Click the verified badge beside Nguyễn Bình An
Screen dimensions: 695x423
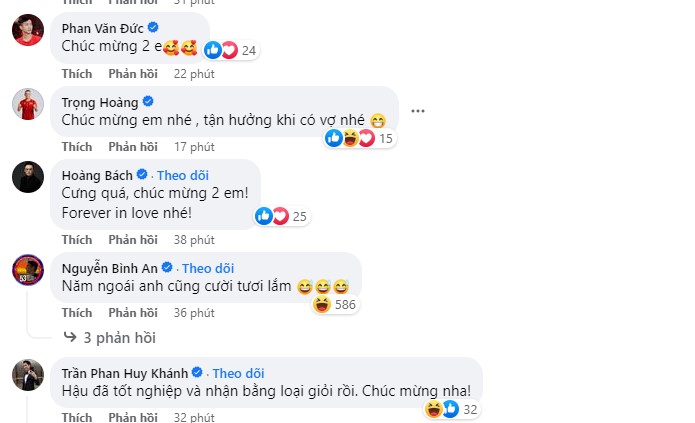click(x=167, y=267)
